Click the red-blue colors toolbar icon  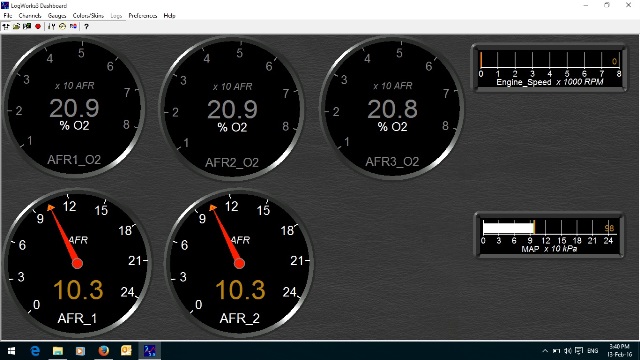pyautogui.click(x=73, y=27)
